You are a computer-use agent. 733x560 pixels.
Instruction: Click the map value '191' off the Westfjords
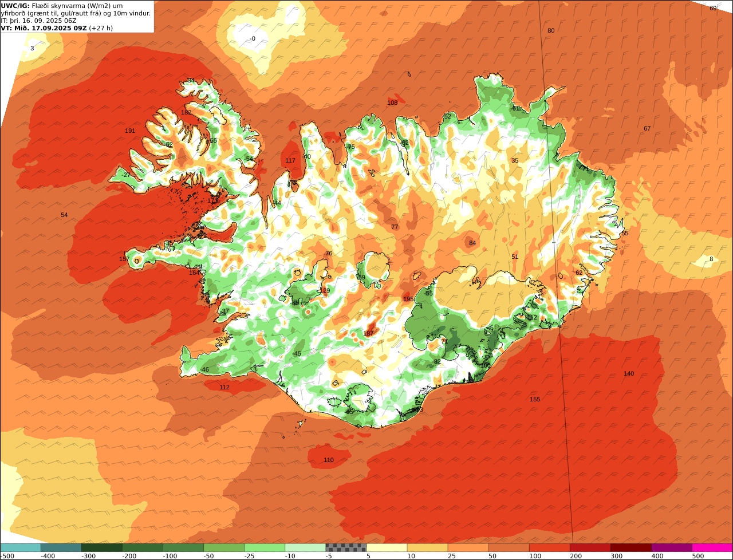click(x=130, y=131)
